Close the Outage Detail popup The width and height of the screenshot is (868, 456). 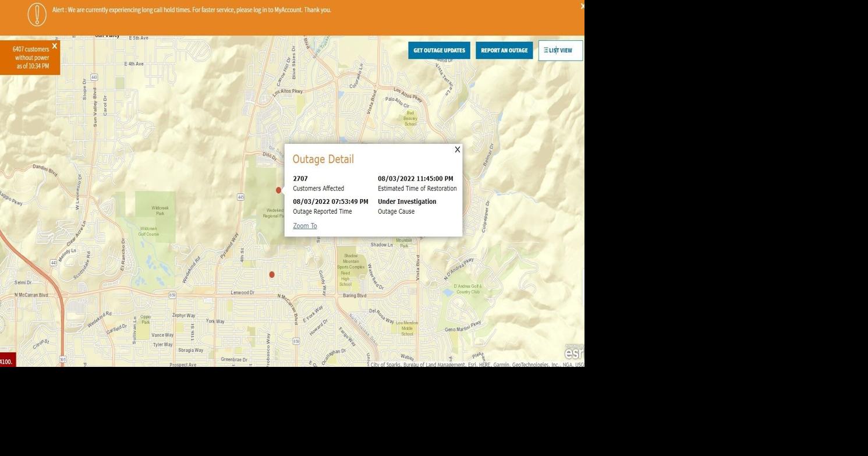pos(457,150)
